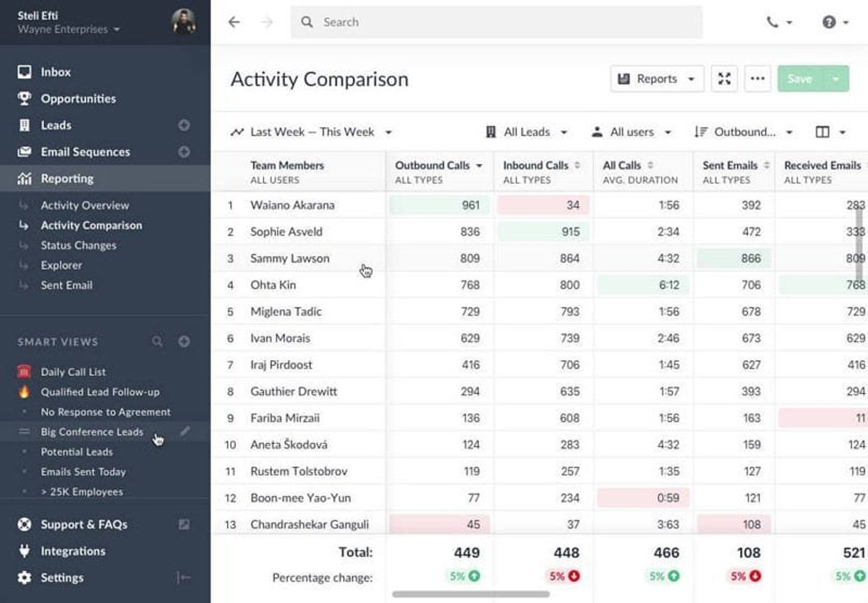Open the column layout selector dropdown
The height and width of the screenshot is (603, 868).
830,132
